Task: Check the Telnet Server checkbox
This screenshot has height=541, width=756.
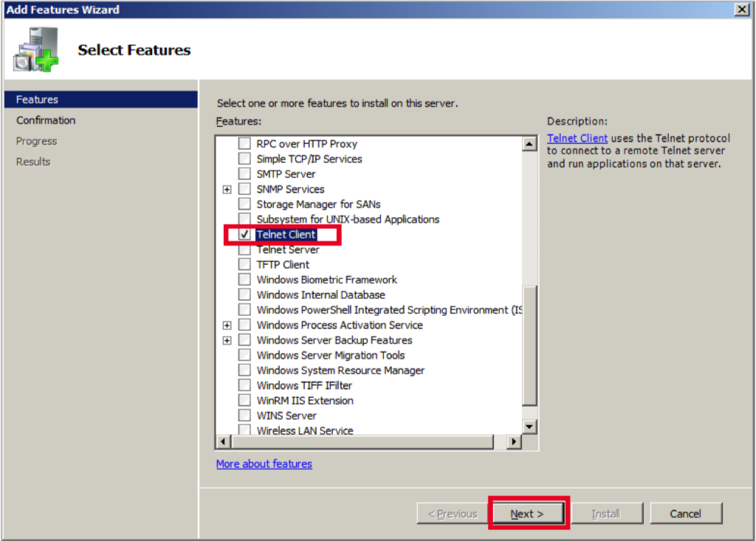Action: tap(244, 249)
